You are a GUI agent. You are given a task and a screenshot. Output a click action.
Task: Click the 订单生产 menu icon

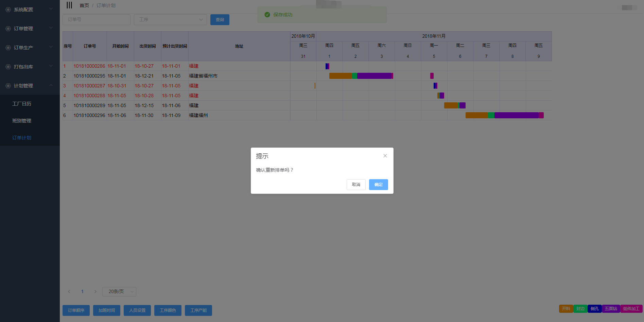[8, 48]
